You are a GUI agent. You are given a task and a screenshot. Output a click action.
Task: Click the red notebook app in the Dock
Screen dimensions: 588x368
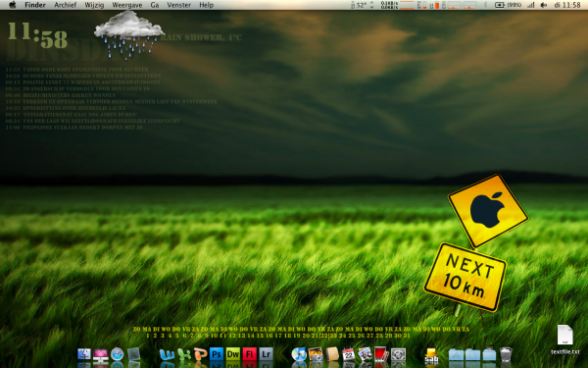(381, 353)
